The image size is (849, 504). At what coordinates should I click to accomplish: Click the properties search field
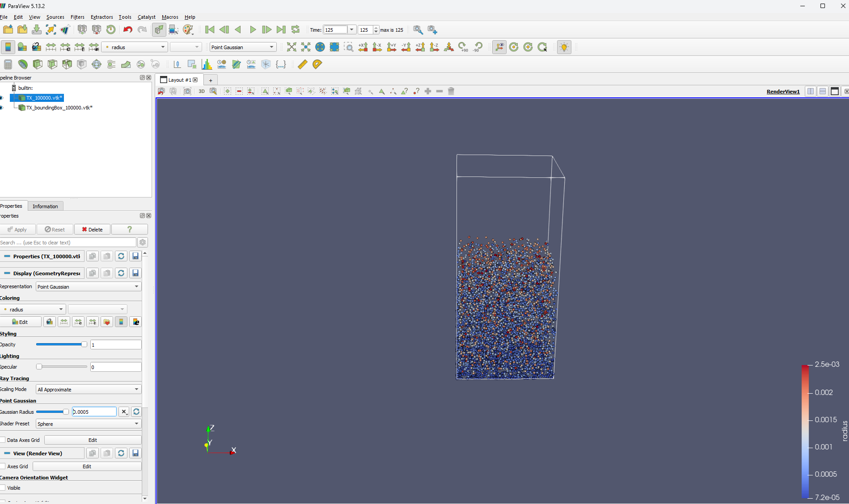(68, 243)
